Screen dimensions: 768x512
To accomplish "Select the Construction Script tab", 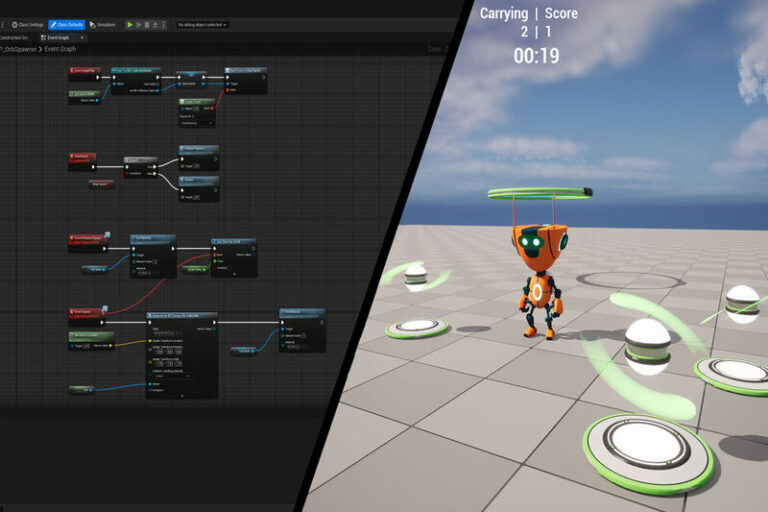I will click(14, 37).
